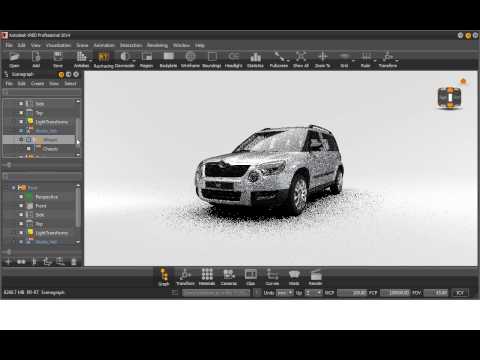
Task: Save the scene using the Save icon
Action: click(x=58, y=57)
